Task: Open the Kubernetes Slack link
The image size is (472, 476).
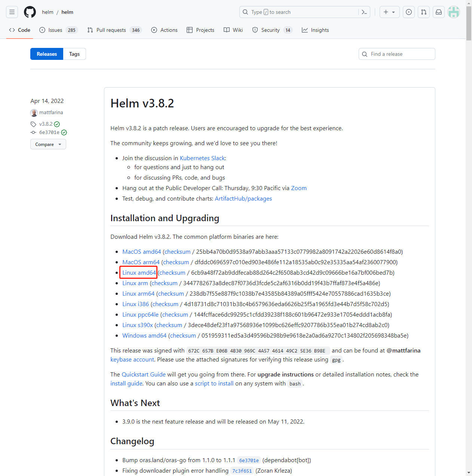Action: (202, 158)
